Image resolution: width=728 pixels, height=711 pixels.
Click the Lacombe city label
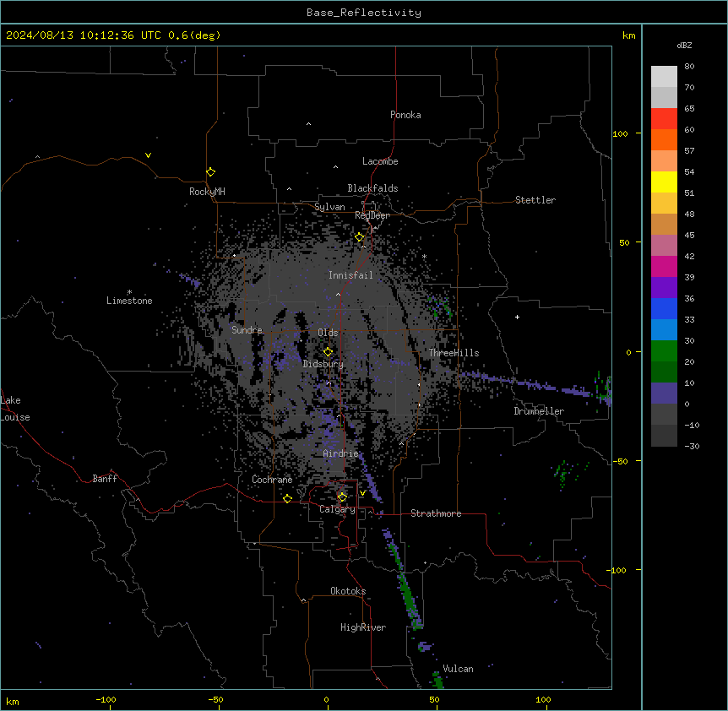tap(380, 161)
